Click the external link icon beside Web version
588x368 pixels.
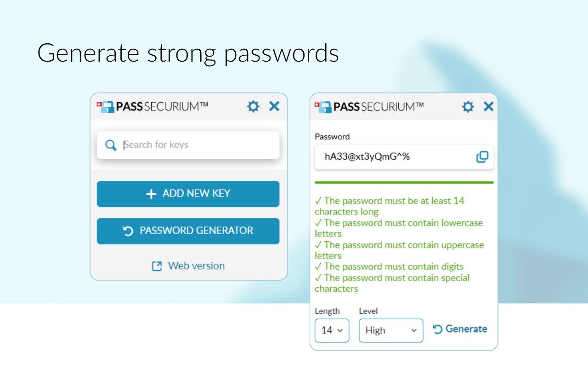(x=157, y=266)
